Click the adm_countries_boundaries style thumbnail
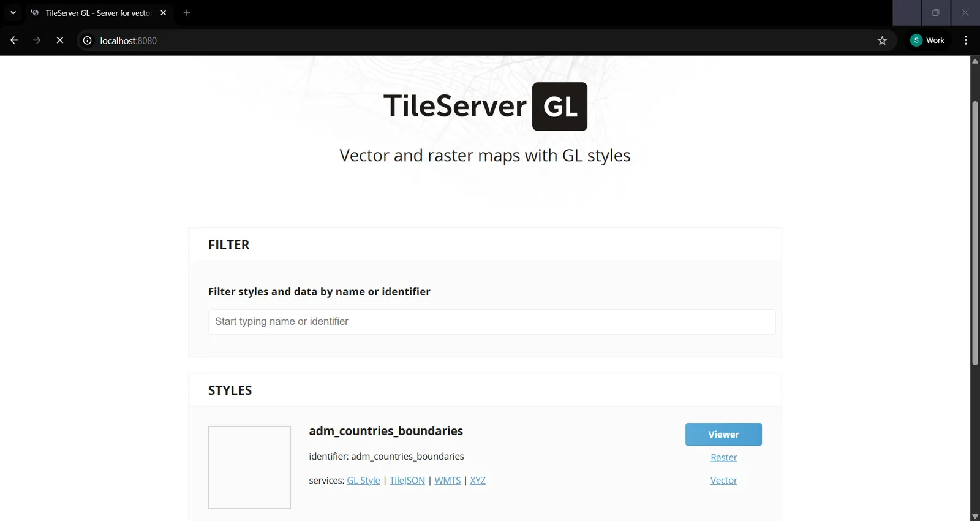 coord(249,467)
